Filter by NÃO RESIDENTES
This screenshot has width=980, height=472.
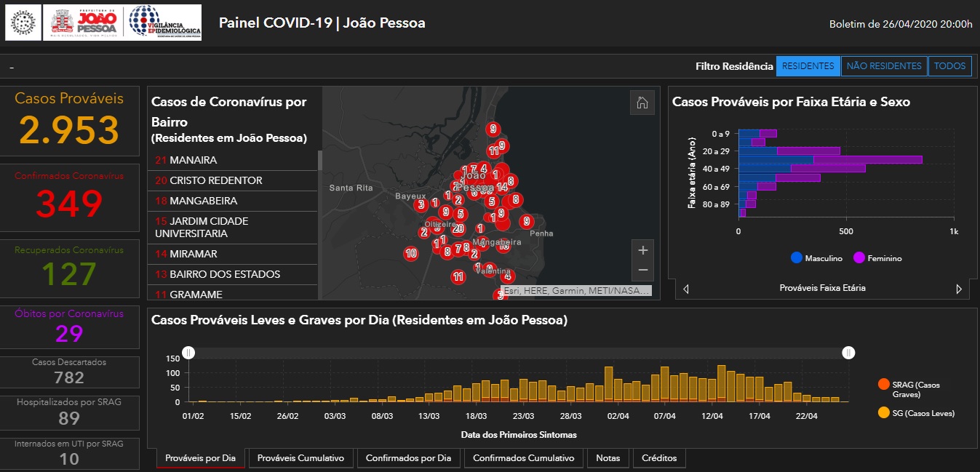pos(884,66)
